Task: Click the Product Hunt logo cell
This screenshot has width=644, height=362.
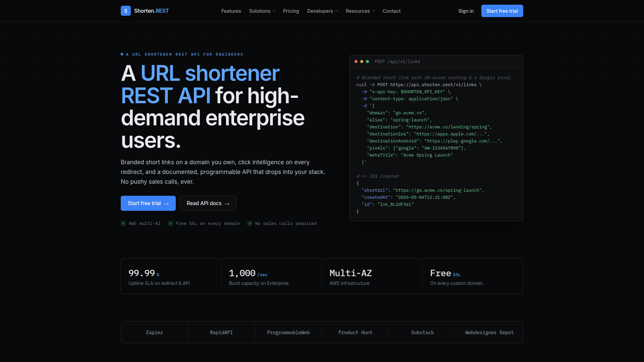Action: click(x=355, y=332)
